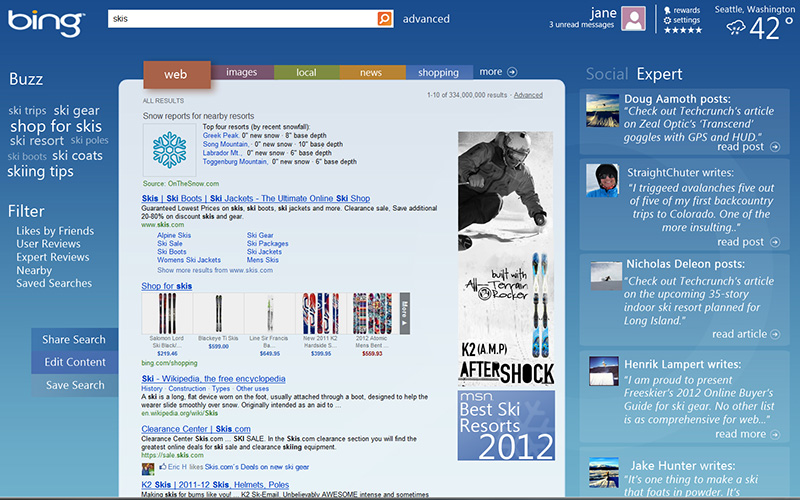Click the shop for skis buzz term
Screen dimensions: 800x500
[56, 126]
